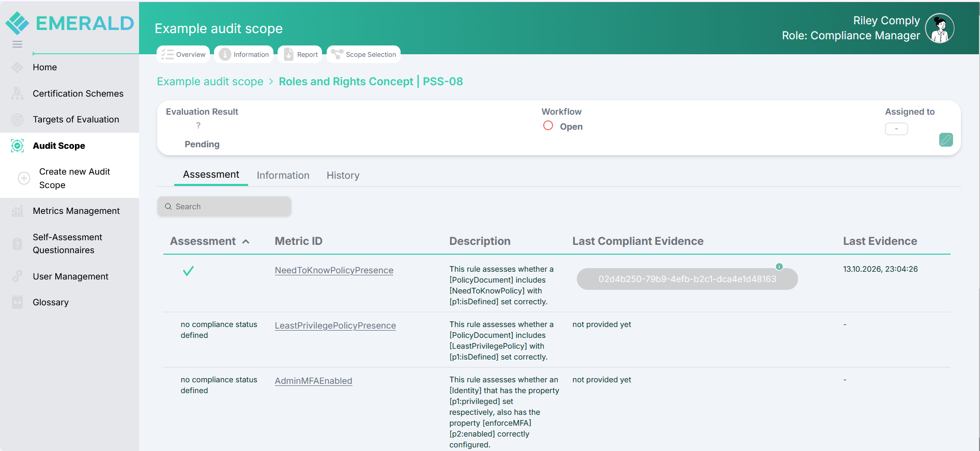Click the plus icon for new Audit Scope
The height and width of the screenshot is (451, 980).
point(24,178)
